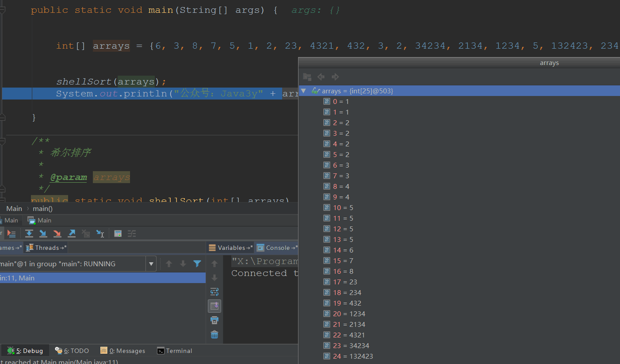
Task: Click the Run to Cursor icon
Action: pos(100,234)
